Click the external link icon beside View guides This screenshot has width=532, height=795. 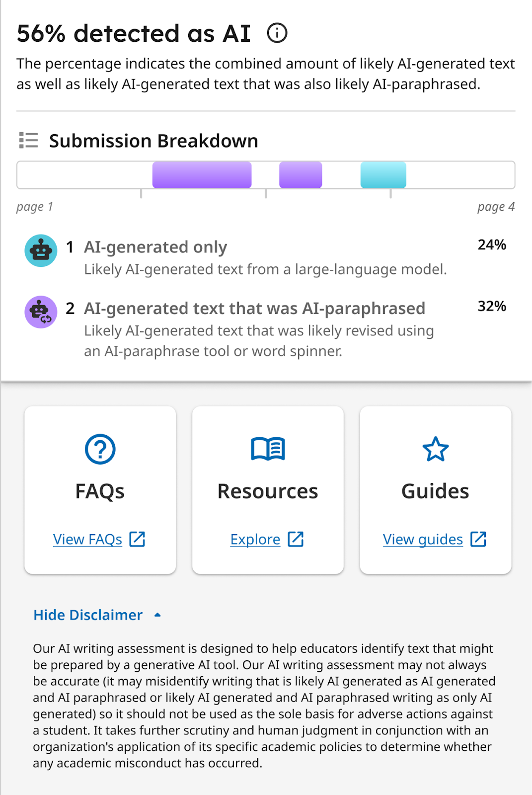coord(478,539)
